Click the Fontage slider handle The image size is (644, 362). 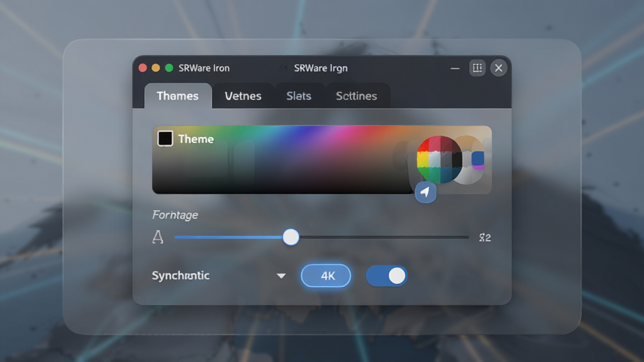[291, 237]
